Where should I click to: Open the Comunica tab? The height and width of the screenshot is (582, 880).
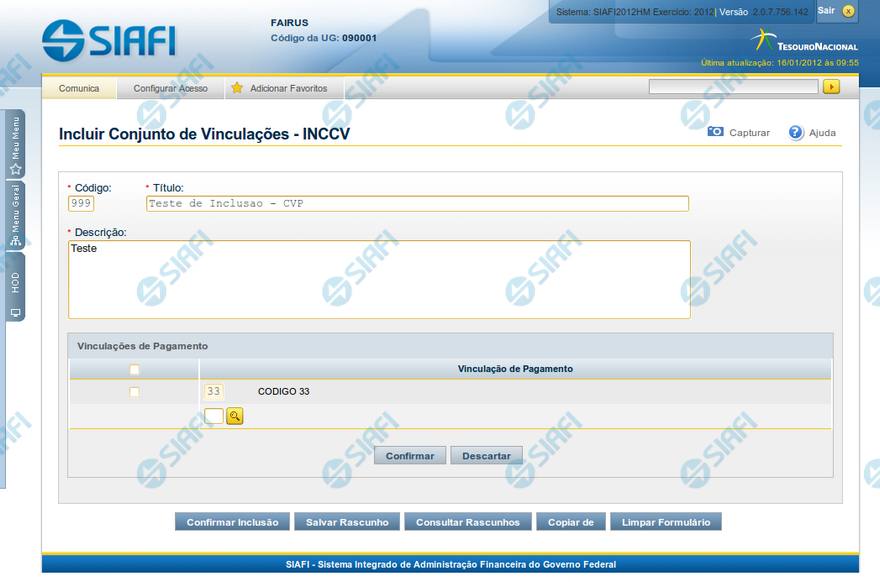click(79, 88)
